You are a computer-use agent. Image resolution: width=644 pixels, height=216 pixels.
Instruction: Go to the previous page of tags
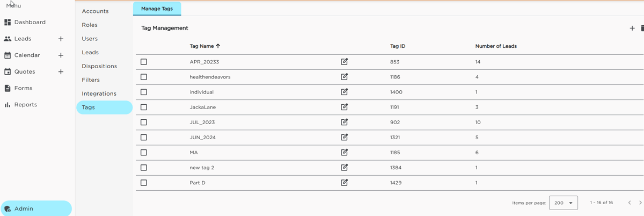click(x=630, y=203)
